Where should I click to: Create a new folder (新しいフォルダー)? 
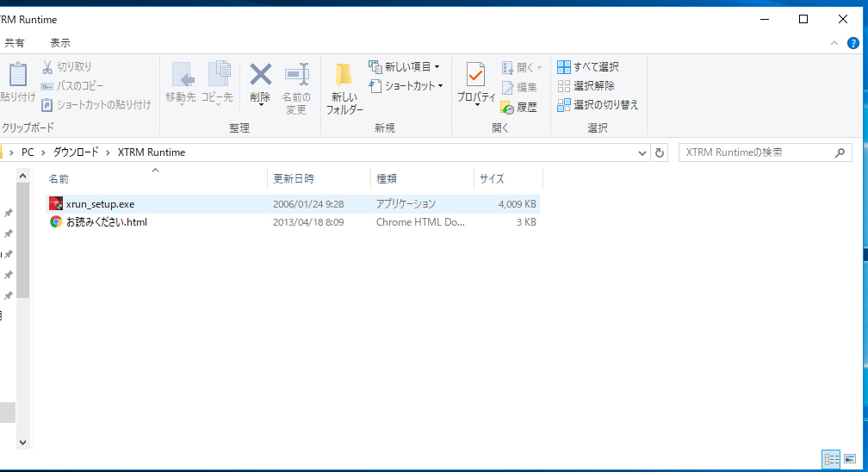pyautogui.click(x=344, y=89)
